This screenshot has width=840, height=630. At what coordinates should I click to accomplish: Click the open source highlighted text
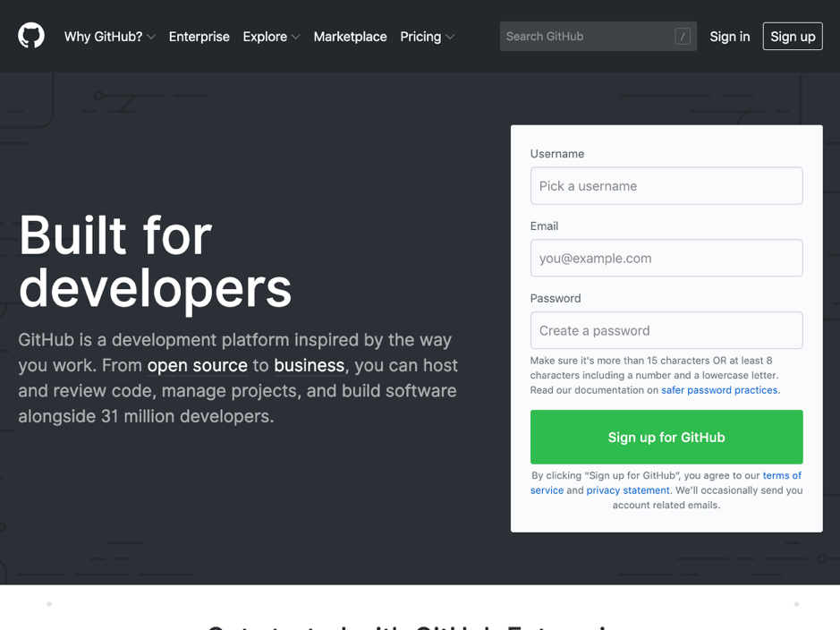tap(197, 365)
